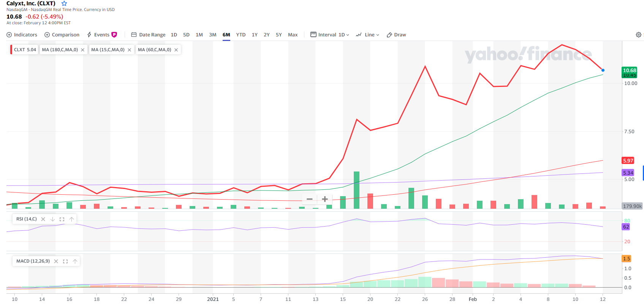The width and height of the screenshot is (644, 307).
Task: Select the 3M range
Action: pos(213,35)
